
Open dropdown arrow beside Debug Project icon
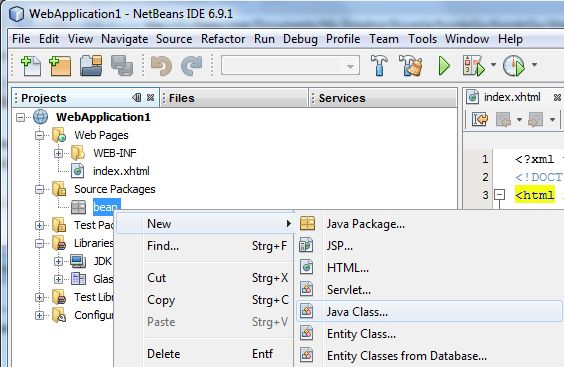pos(494,65)
